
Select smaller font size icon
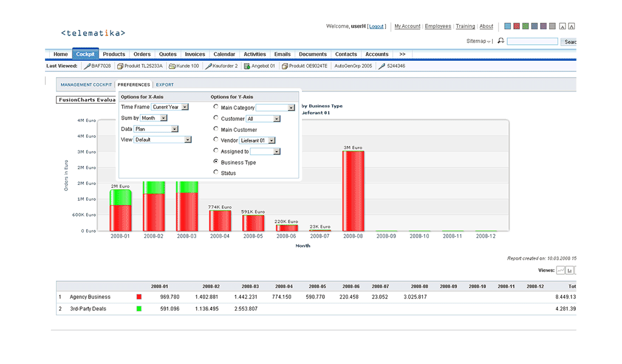pyautogui.click(x=562, y=27)
